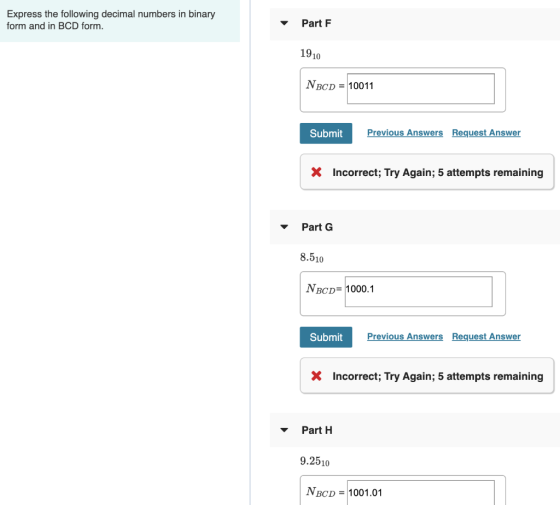
Task: Submit the Part G answer
Action: pyautogui.click(x=326, y=337)
